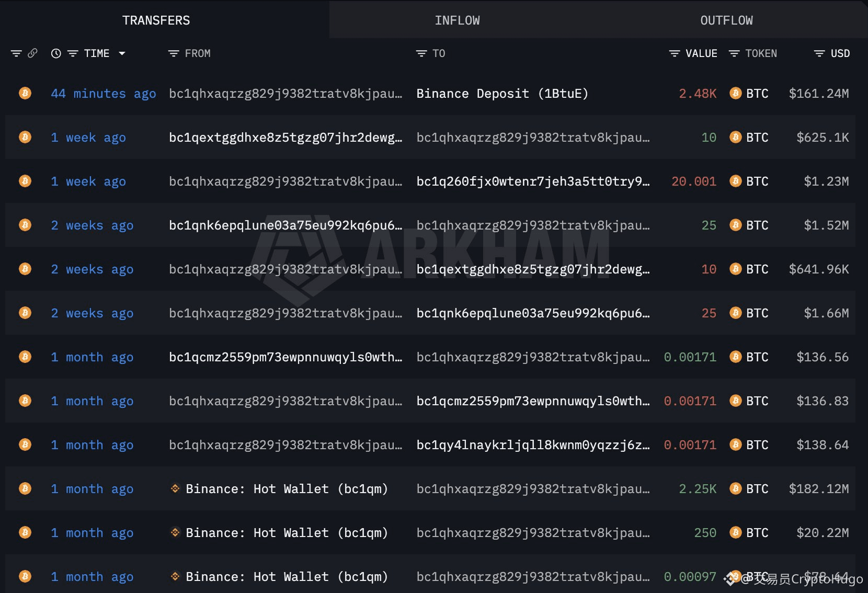Open the TIME column filter icon
This screenshot has height=593, width=868.
click(73, 53)
